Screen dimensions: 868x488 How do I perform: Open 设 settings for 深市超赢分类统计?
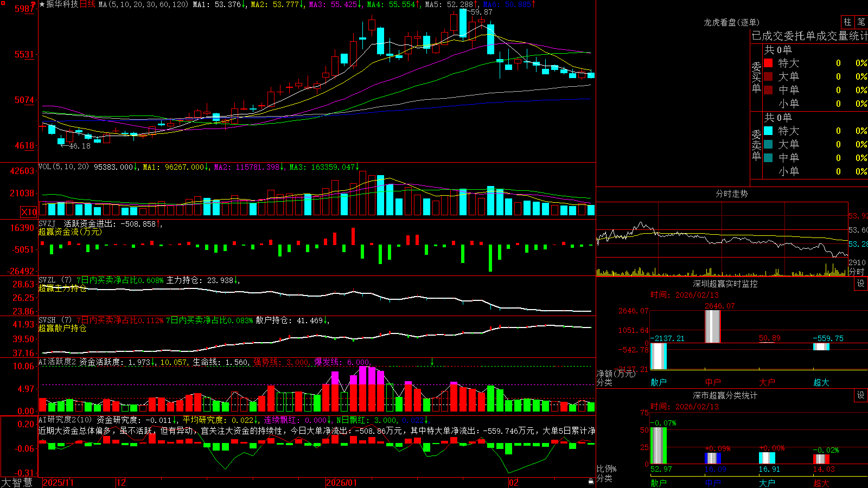pyautogui.click(x=861, y=395)
